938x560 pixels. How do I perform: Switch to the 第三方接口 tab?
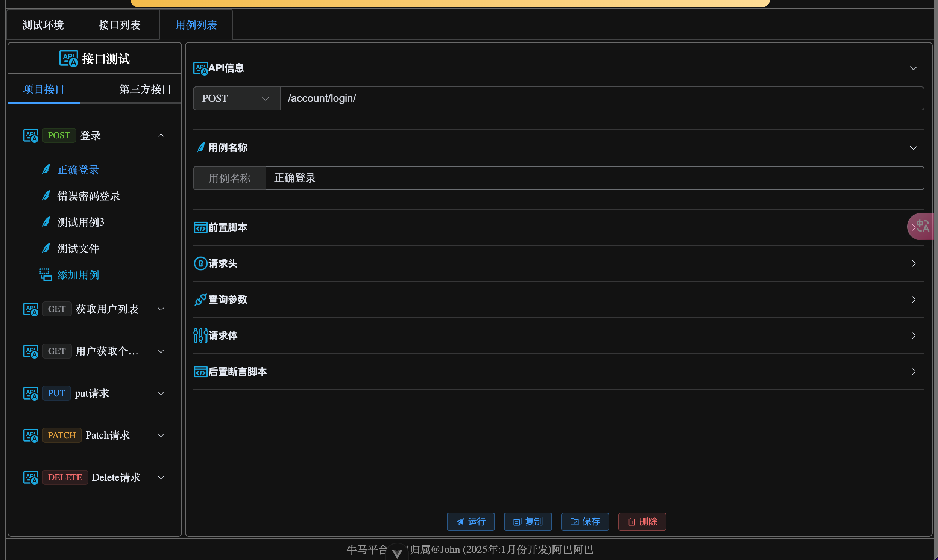point(145,89)
